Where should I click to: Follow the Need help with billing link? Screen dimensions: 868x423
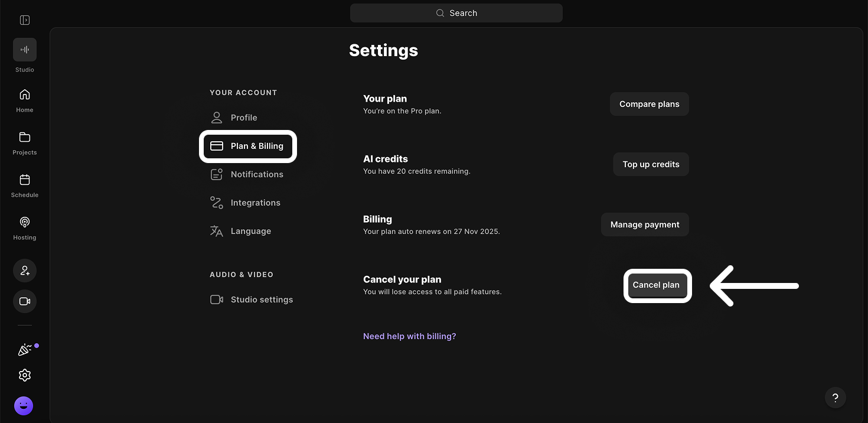coord(409,336)
